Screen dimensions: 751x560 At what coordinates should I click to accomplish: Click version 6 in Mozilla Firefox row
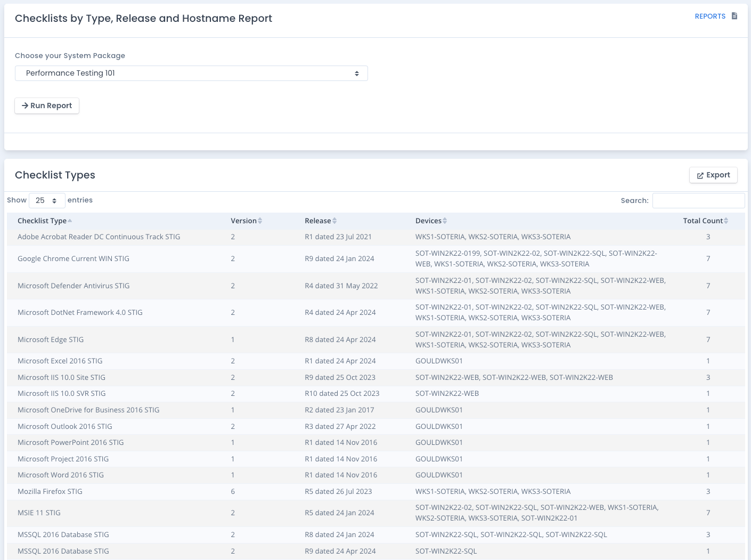click(233, 491)
